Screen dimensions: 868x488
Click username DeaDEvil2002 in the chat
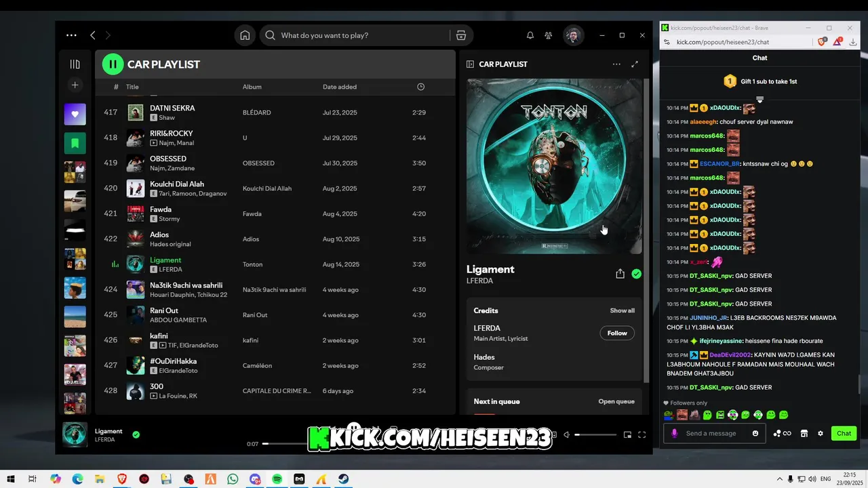coord(731,355)
